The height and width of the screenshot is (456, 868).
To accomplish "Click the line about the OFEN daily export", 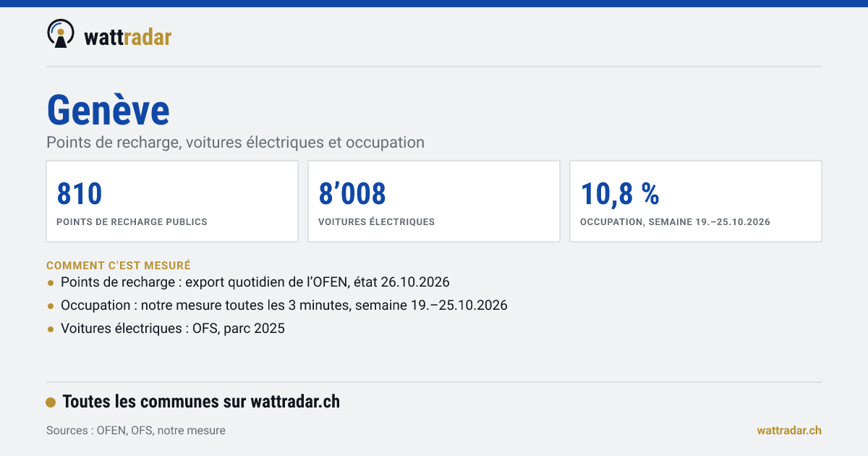I will [x=255, y=282].
